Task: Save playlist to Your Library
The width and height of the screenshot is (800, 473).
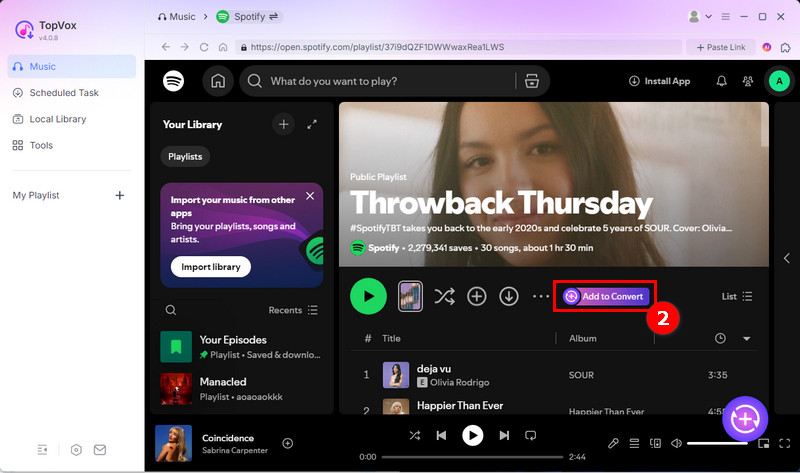Action: coord(477,296)
